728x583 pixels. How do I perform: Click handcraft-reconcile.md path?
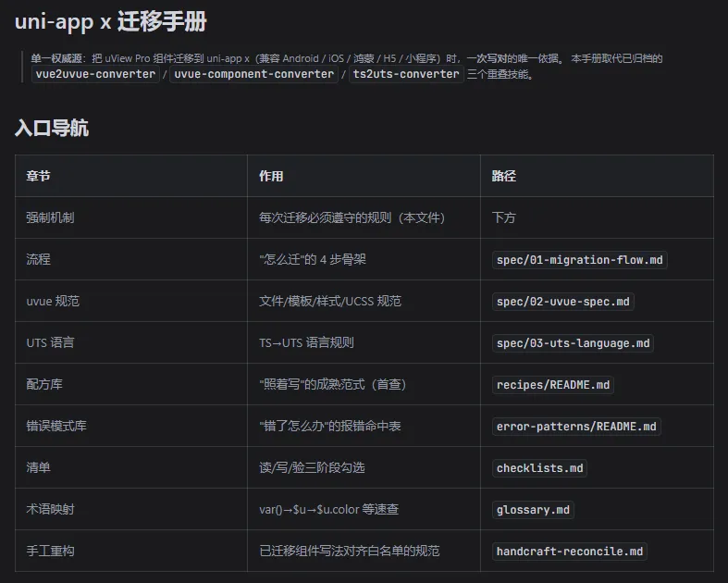[570, 552]
